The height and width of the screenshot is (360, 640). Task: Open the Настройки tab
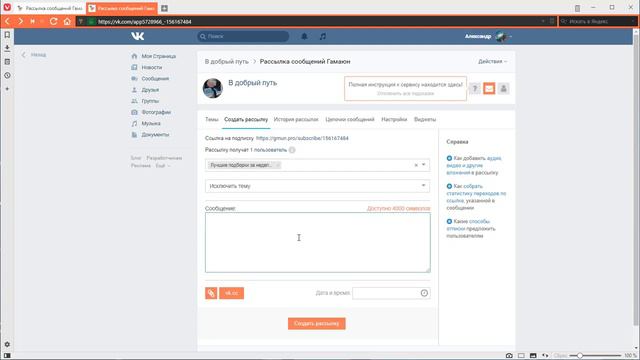coord(394,120)
